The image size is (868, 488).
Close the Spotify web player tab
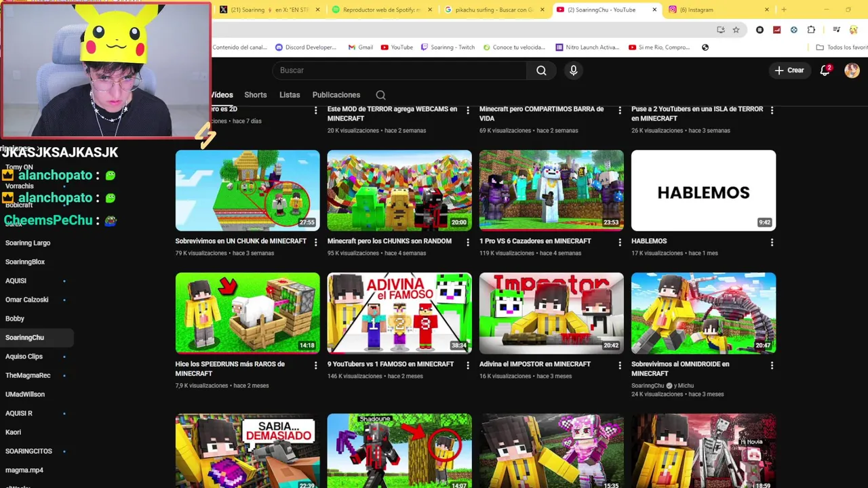(430, 9)
